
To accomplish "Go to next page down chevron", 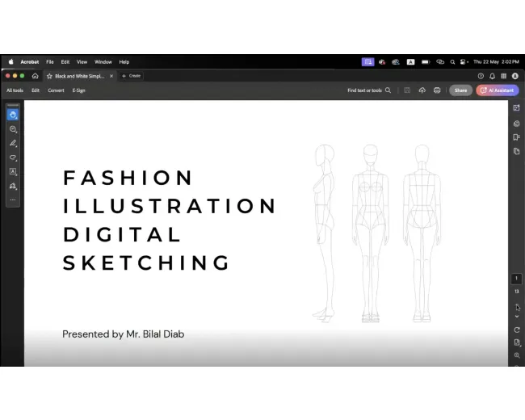I will [x=517, y=317].
